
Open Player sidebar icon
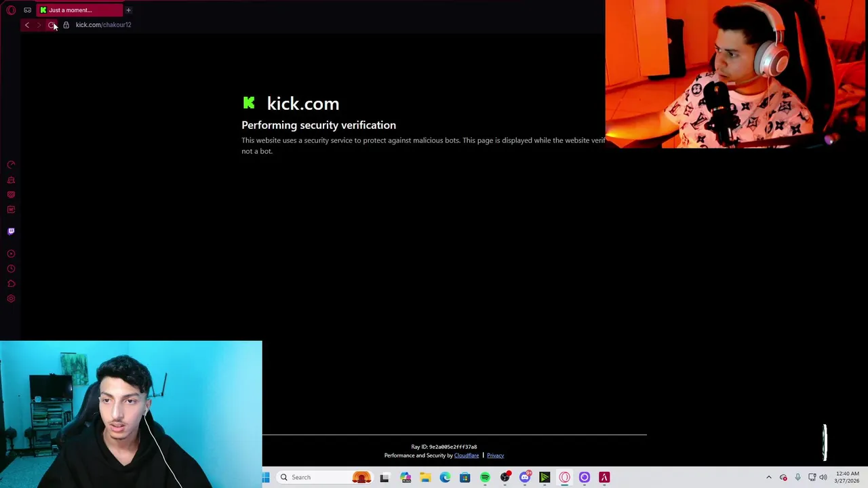click(x=11, y=253)
